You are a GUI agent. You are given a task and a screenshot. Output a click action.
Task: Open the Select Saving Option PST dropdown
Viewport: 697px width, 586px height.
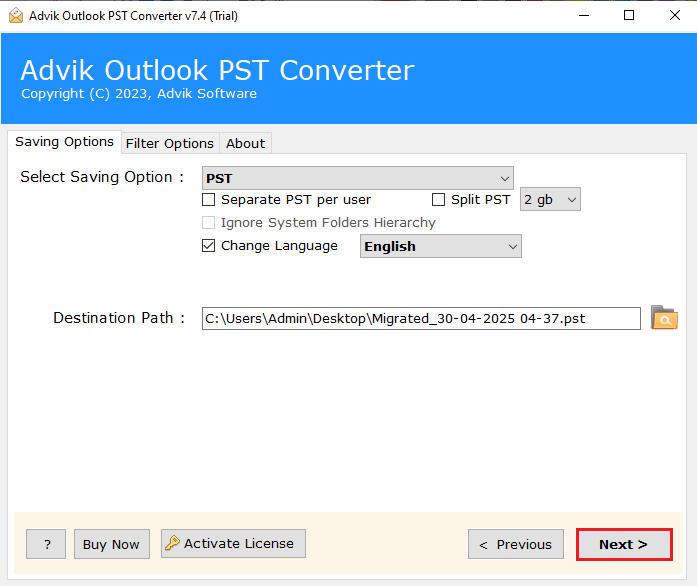pyautogui.click(x=357, y=178)
